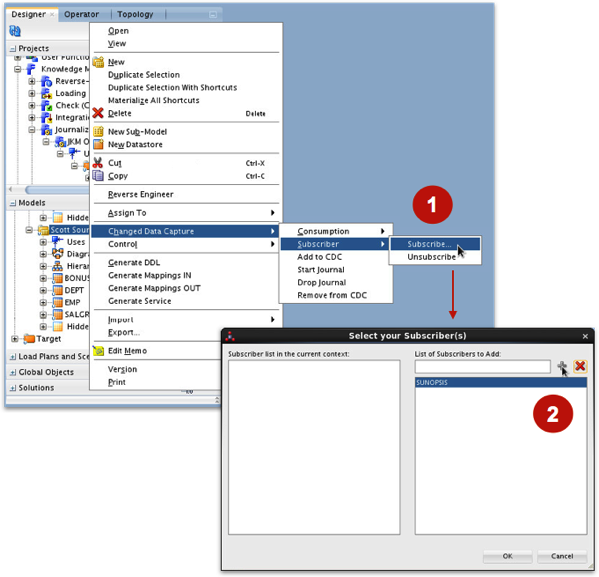Expand the EMP datastore tree node
Image resolution: width=599 pixels, height=577 pixels.
[x=43, y=302]
